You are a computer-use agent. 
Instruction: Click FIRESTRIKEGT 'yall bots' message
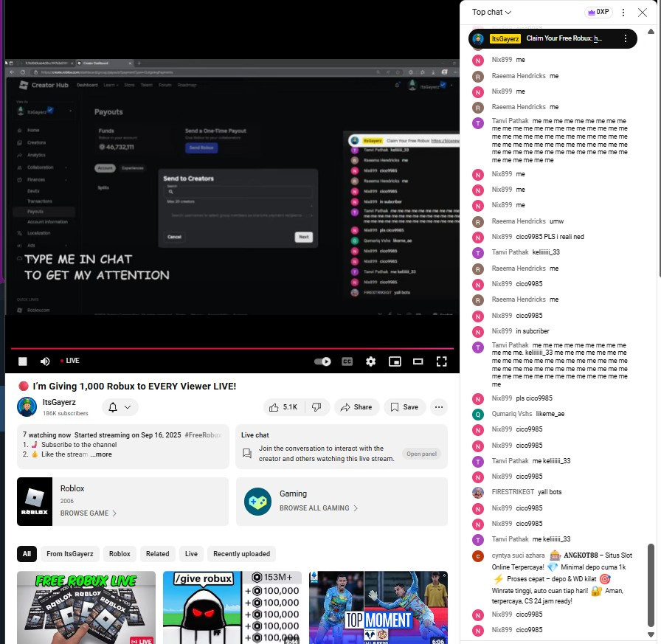550,492
